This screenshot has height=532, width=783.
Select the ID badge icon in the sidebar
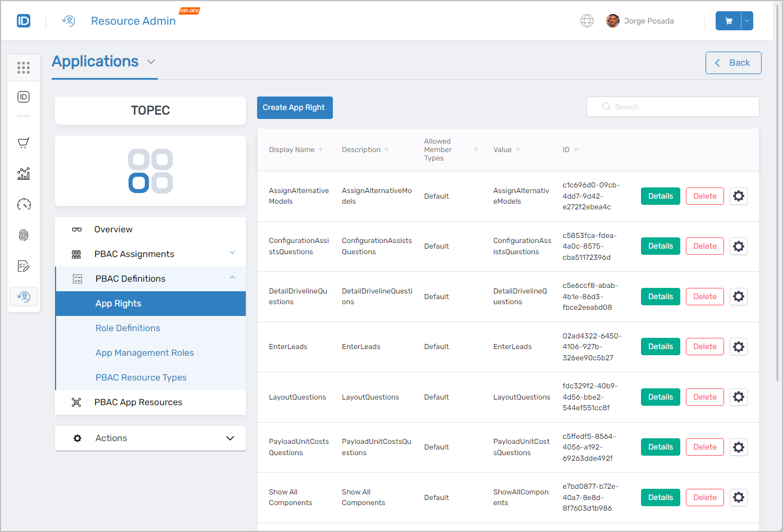(23, 97)
